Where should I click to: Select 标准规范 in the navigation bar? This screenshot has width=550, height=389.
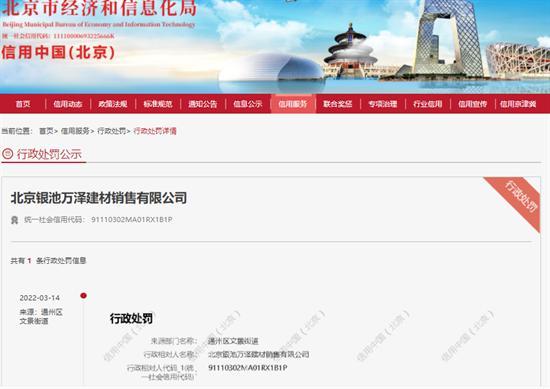[x=157, y=104]
